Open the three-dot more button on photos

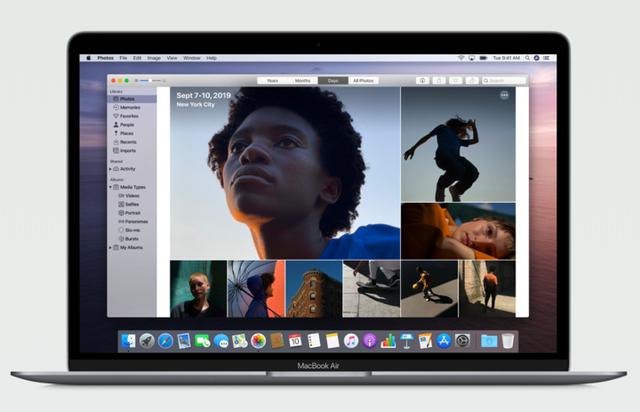pyautogui.click(x=504, y=95)
